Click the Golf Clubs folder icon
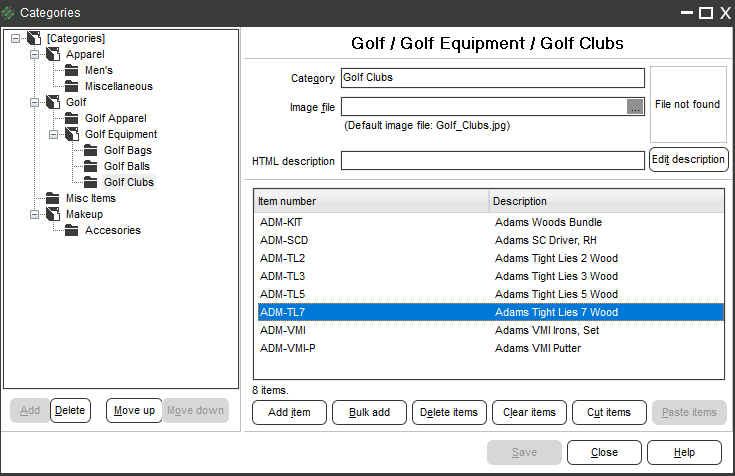The width and height of the screenshot is (735, 476). pyautogui.click(x=90, y=182)
